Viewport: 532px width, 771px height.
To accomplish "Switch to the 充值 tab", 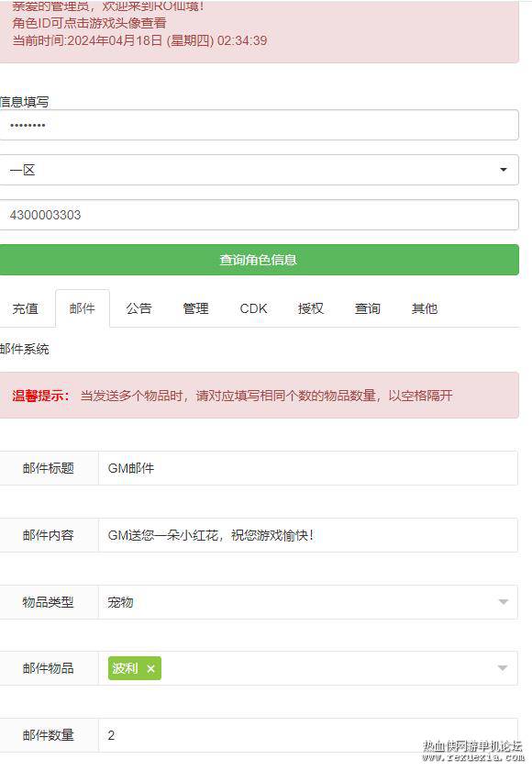I will [x=25, y=308].
